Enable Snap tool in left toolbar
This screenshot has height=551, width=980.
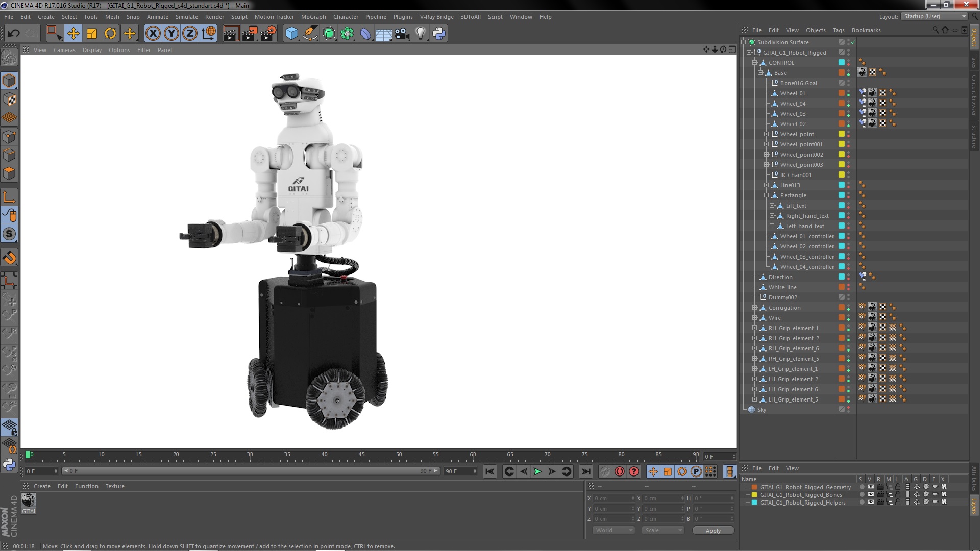point(9,234)
